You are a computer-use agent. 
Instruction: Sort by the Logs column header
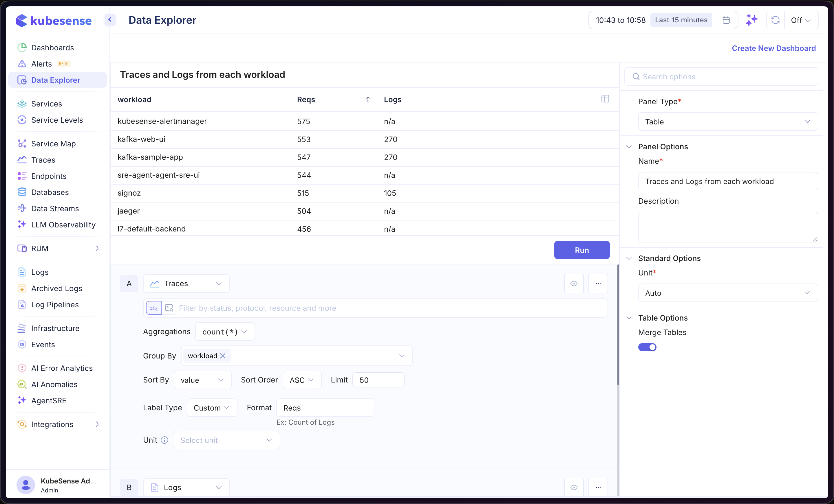(393, 100)
